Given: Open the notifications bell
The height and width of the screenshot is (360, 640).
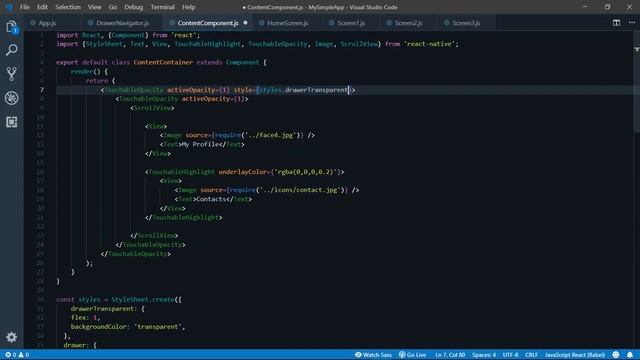Looking at the screenshot, I should [x=630, y=355].
